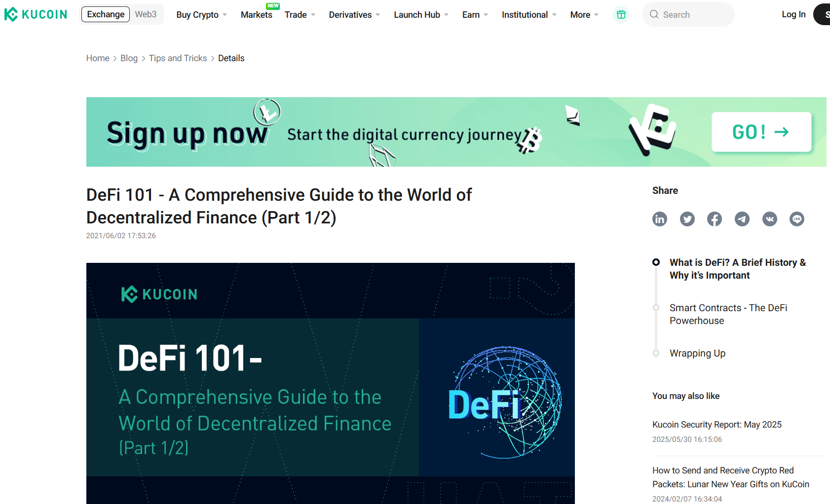
Task: Open the DeFi 101 article cover image
Action: [330, 383]
